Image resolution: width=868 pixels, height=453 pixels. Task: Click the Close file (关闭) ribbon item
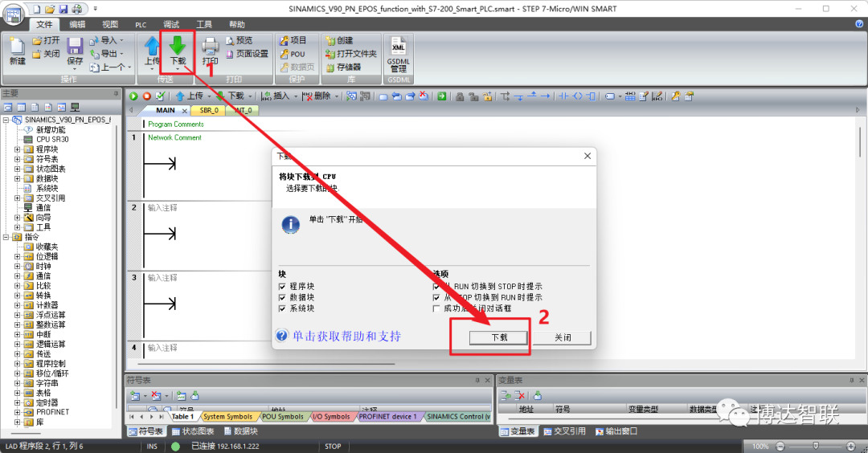[46, 54]
